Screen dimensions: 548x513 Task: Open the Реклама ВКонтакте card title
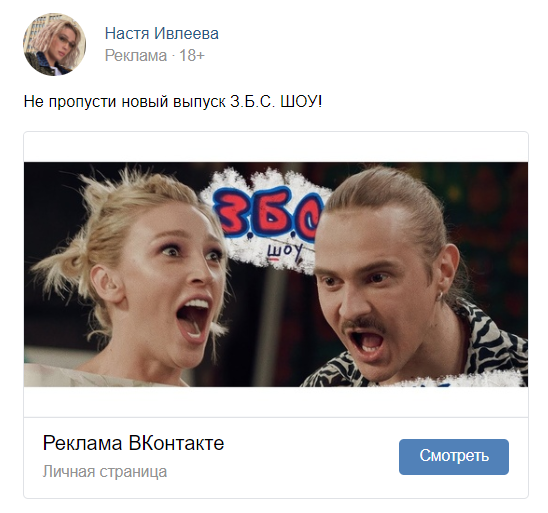133,443
